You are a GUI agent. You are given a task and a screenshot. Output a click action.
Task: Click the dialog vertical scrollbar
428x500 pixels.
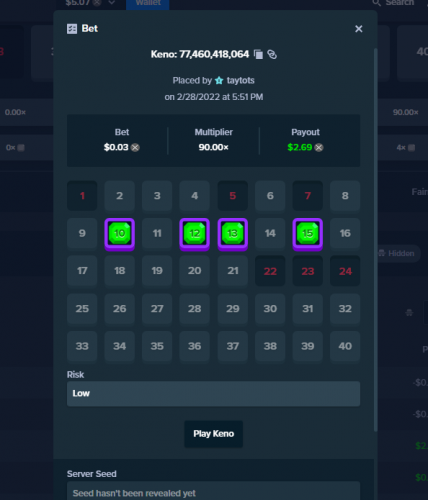pyautogui.click(x=376, y=240)
